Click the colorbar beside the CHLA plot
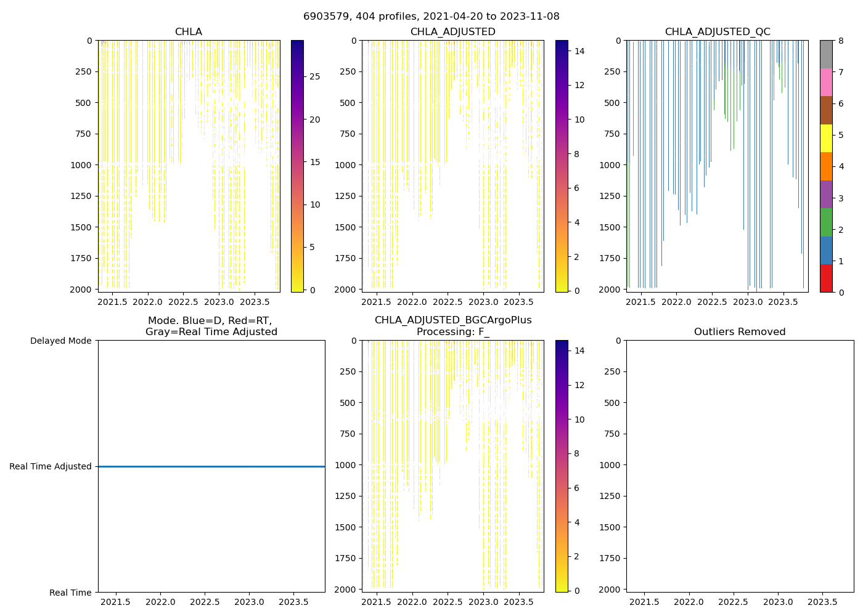The width and height of the screenshot is (863, 616). (x=297, y=166)
